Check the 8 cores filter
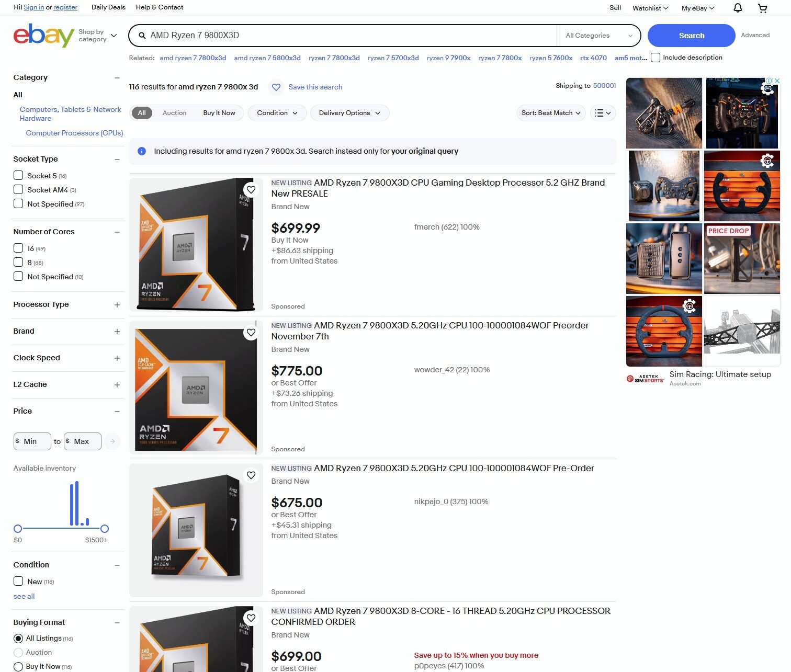791x672 pixels. 18,262
